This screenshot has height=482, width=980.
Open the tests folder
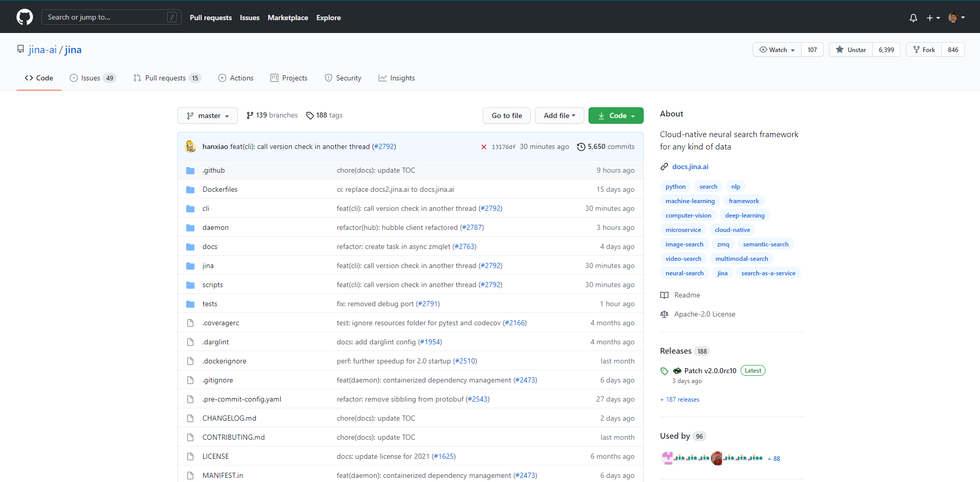210,304
